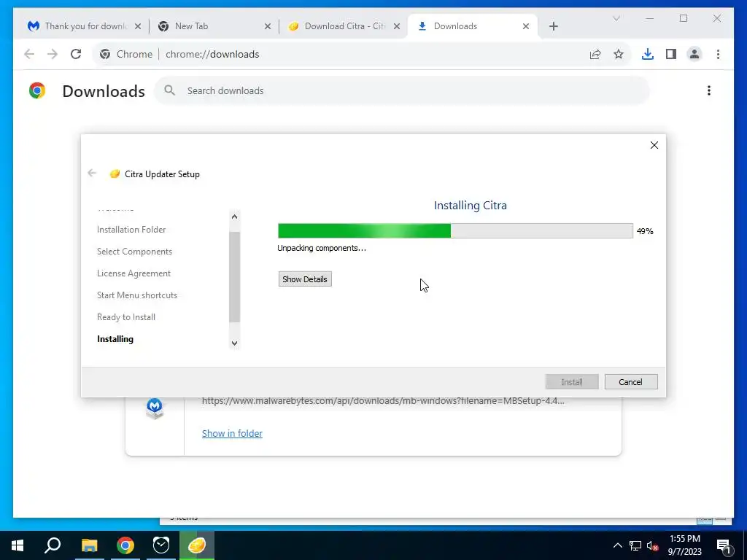Open File Explorer from taskbar
The image size is (747, 560).
pos(89,545)
